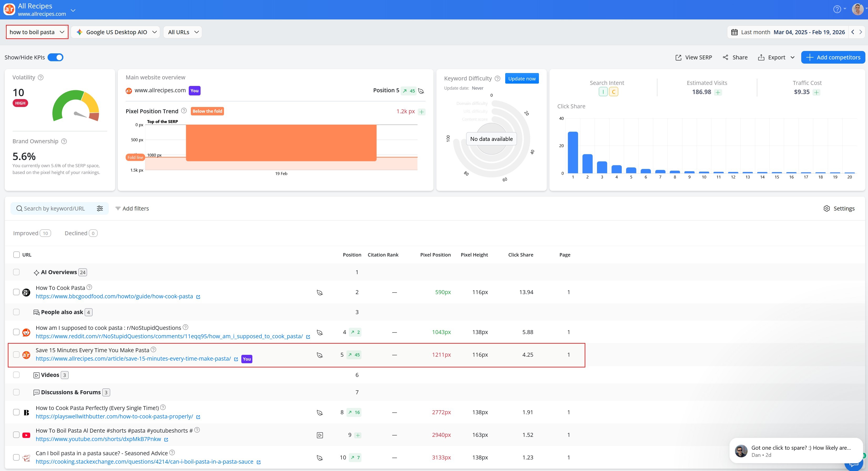Expand the Videos group row
Viewport: 868px width, 471px height.
point(51,375)
